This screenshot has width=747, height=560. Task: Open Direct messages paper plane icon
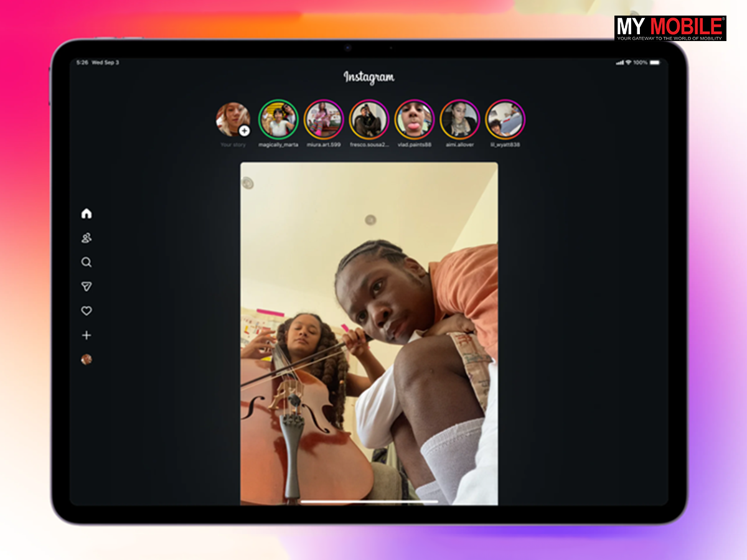[87, 286]
